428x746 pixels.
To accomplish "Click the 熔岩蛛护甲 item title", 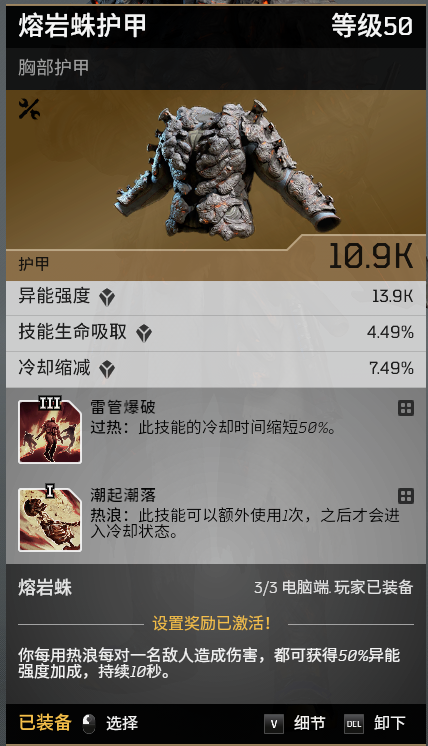I will [x=82, y=26].
